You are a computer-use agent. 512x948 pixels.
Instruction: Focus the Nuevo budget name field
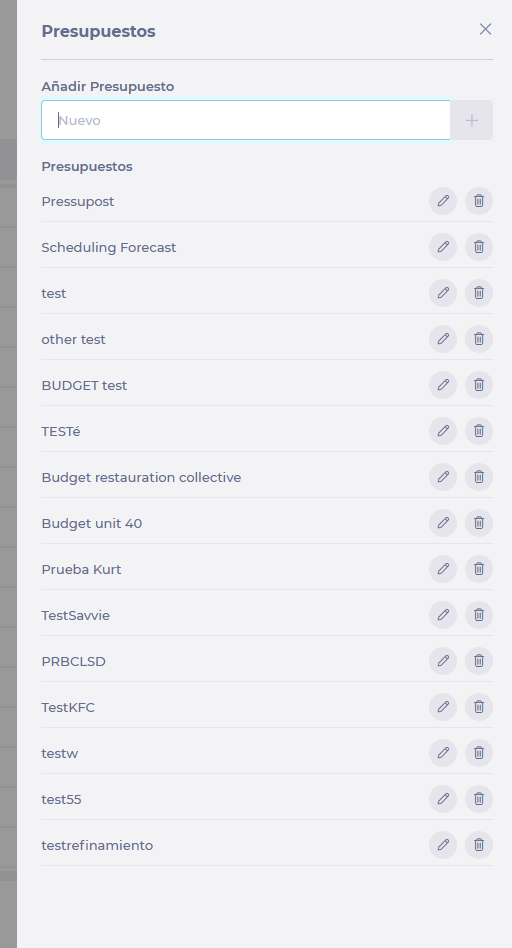point(246,120)
